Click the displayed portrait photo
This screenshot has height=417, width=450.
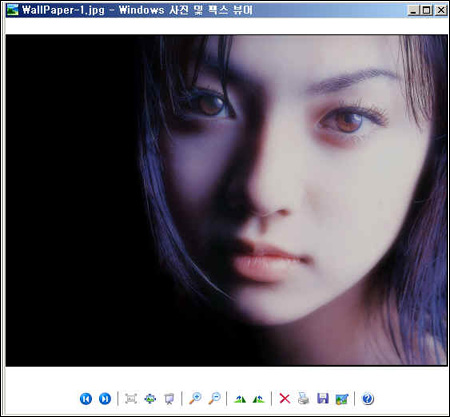pyautogui.click(x=226, y=200)
